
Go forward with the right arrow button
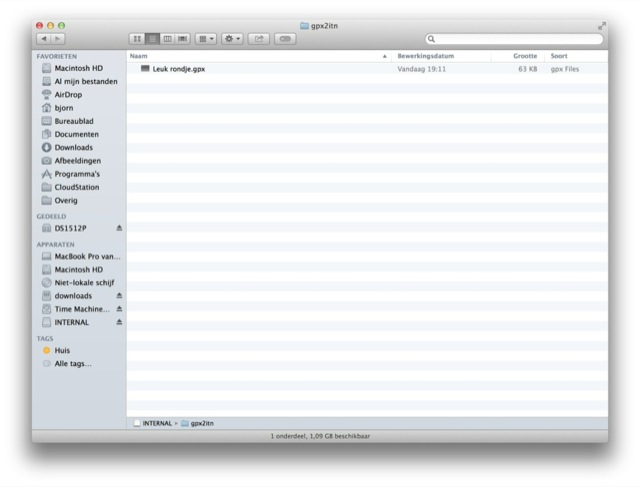[x=58, y=39]
